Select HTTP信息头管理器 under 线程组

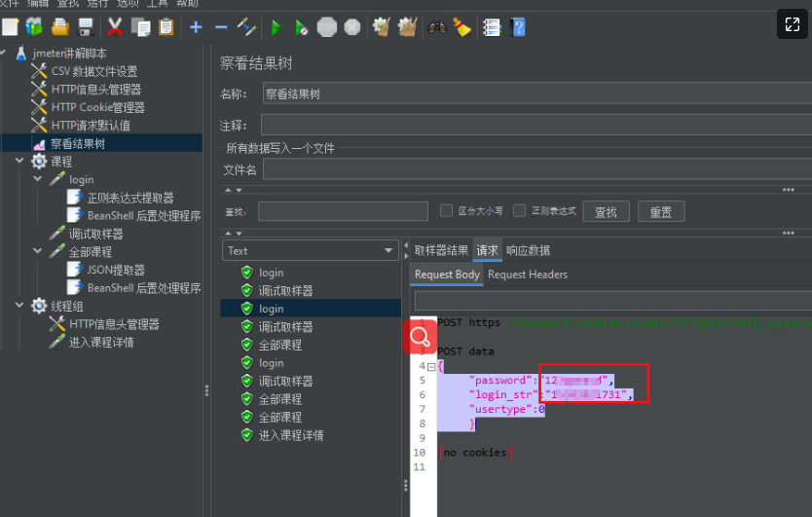click(x=114, y=324)
